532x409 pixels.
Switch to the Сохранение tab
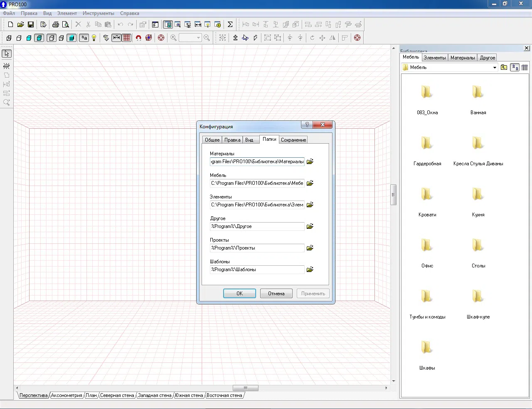point(293,140)
